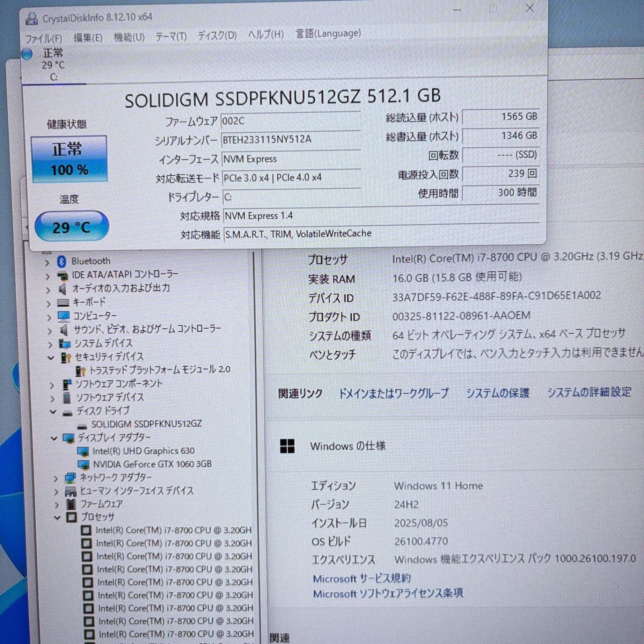The image size is (644, 644).
Task: Expand the ソフトウェア デバイス node
Action: click(52, 399)
